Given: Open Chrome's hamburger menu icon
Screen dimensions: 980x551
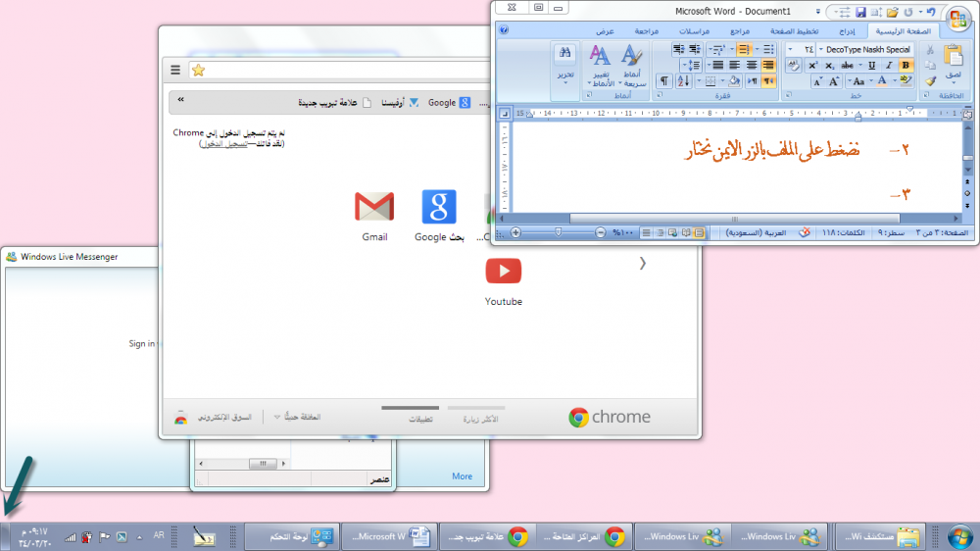Looking at the screenshot, I should coord(175,70).
